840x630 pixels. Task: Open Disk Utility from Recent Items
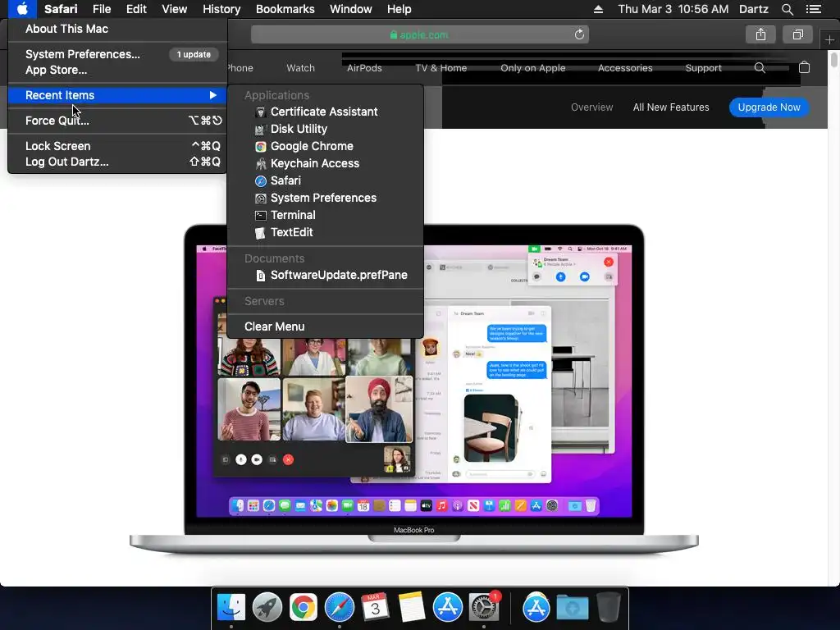326,129
